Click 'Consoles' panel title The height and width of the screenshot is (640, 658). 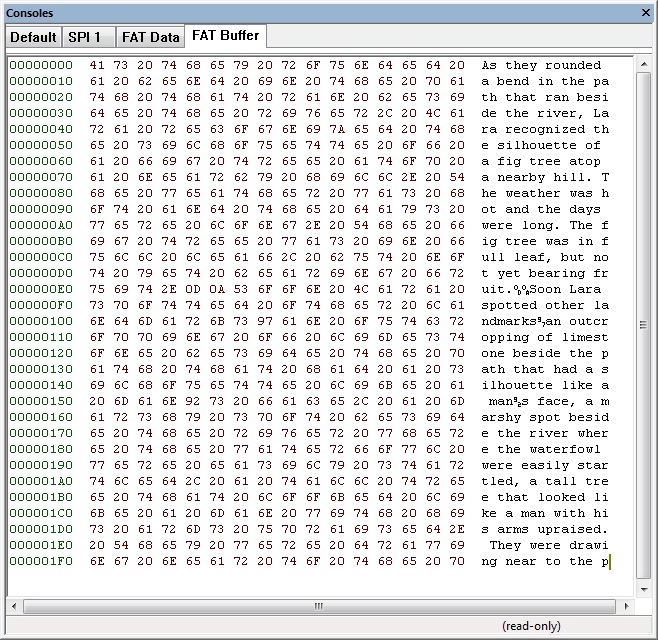click(x=29, y=13)
